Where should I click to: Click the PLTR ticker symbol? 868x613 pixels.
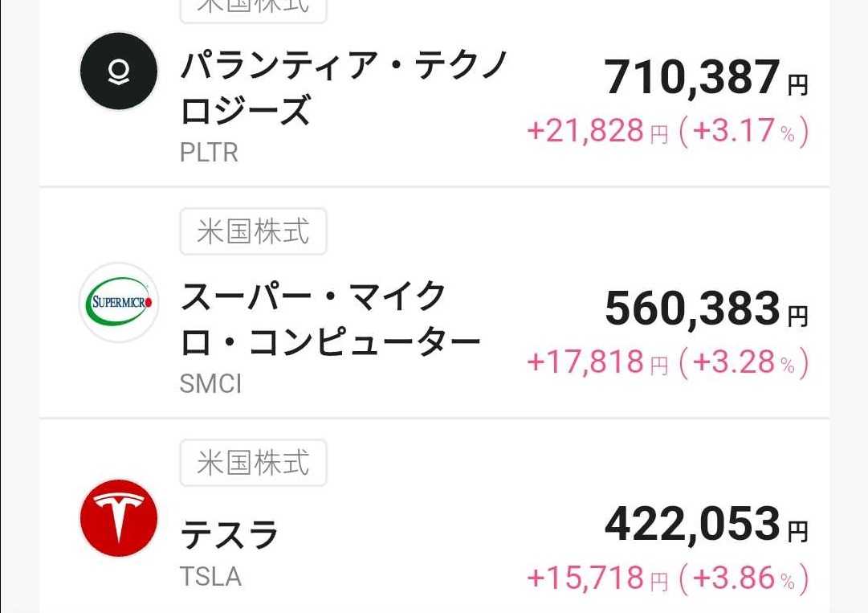[x=209, y=152]
